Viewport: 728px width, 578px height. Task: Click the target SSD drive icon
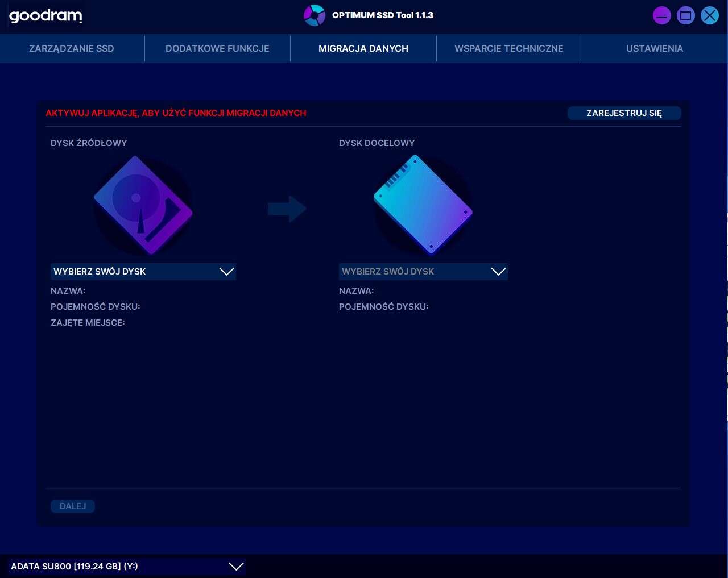point(423,205)
